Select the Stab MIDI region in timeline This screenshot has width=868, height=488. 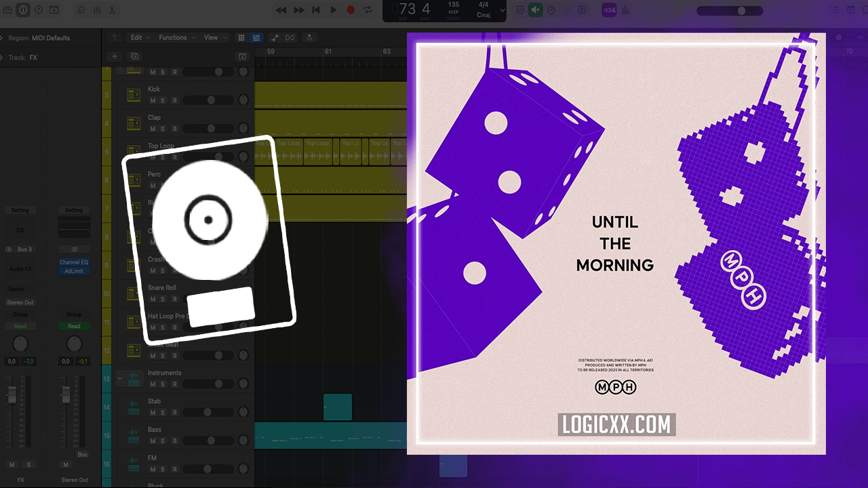(x=338, y=407)
